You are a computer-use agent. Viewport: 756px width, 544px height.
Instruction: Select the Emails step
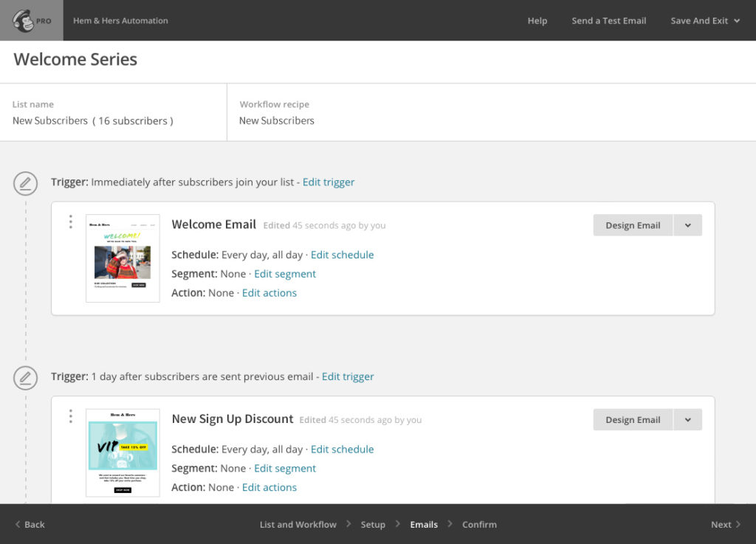pyautogui.click(x=424, y=524)
